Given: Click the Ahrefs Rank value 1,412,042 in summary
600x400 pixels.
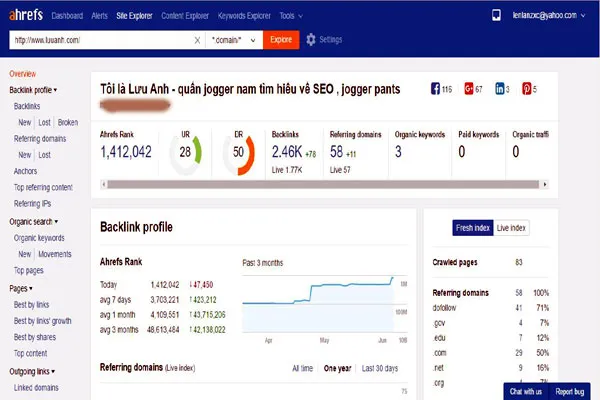Looking at the screenshot, I should click(126, 152).
